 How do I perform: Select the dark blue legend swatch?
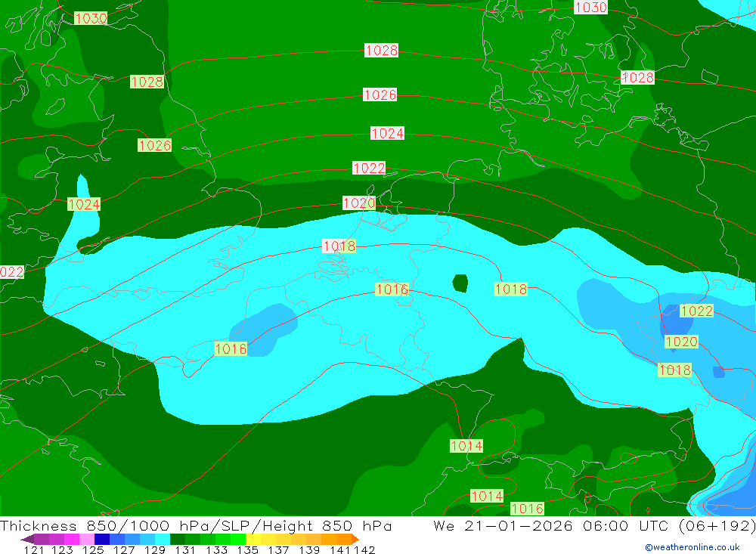coord(102,539)
